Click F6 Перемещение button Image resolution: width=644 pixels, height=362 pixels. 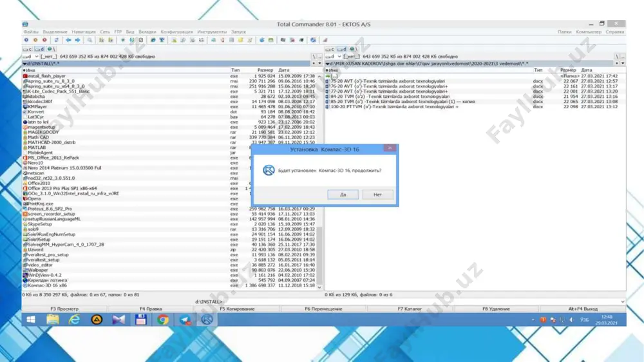coord(323,309)
